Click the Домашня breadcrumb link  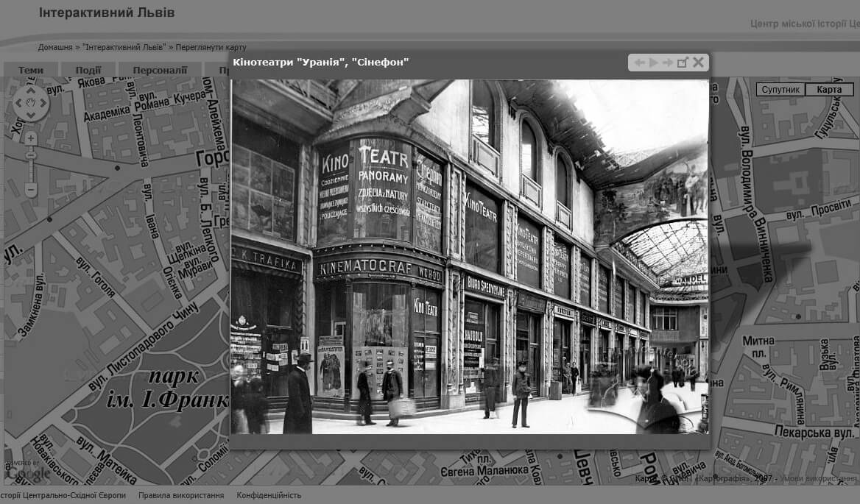[x=55, y=47]
